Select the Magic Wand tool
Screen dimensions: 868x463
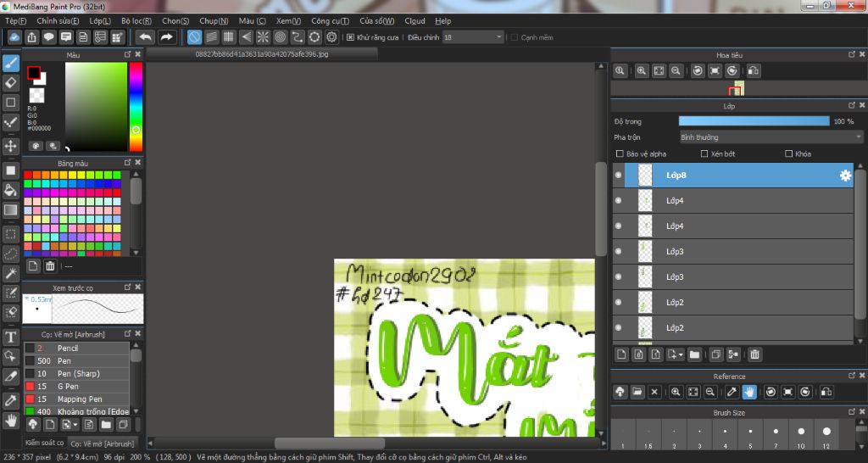pyautogui.click(x=10, y=273)
